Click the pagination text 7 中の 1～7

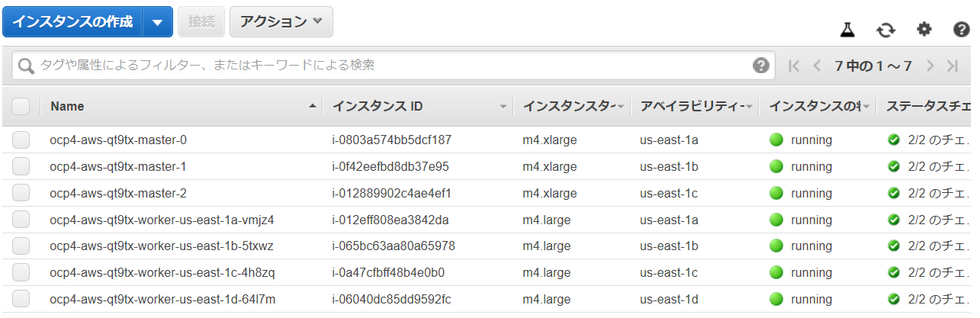pos(873,66)
